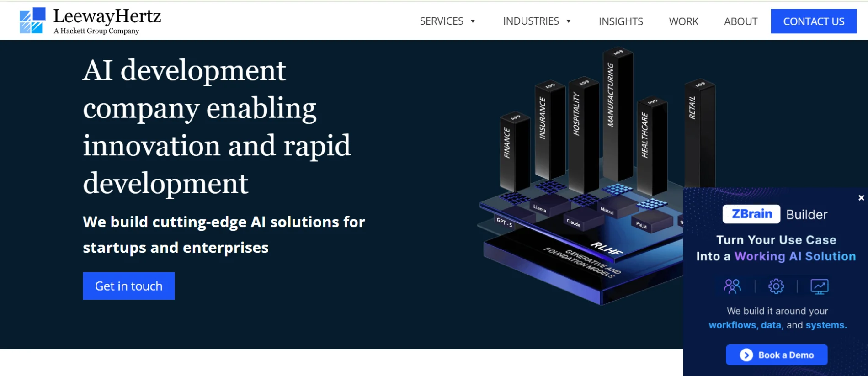
Task: Click the 'We build cutting-edge AI solutions' subheading
Action: 224,234
